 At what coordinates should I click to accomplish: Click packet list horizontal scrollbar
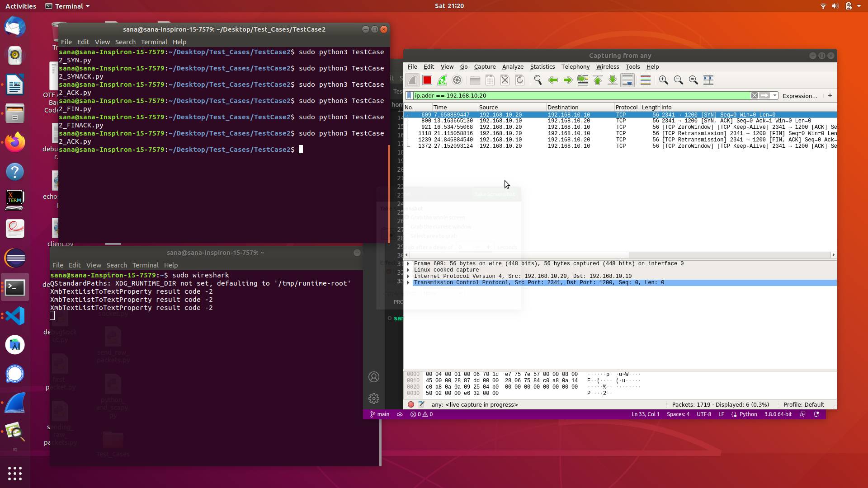click(x=519, y=255)
